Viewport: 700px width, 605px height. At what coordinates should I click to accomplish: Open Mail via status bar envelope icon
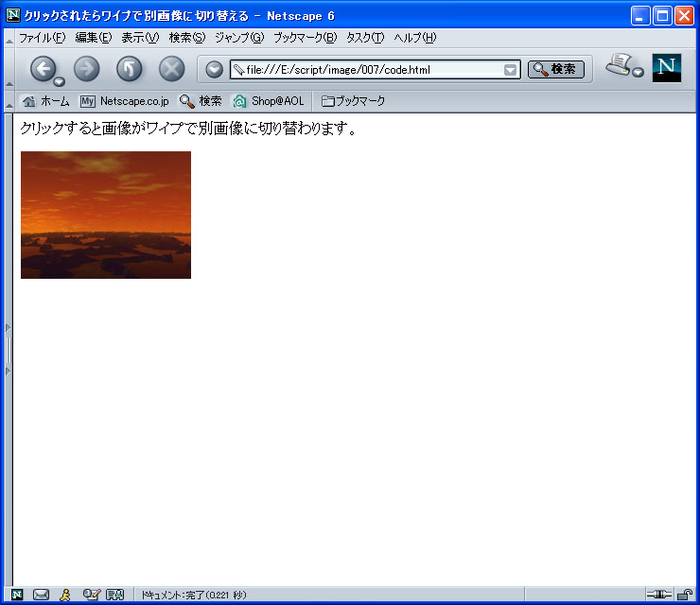click(x=41, y=595)
